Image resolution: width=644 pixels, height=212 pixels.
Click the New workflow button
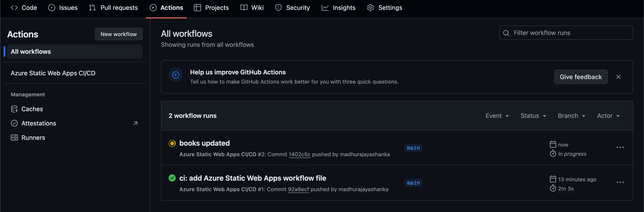click(119, 34)
